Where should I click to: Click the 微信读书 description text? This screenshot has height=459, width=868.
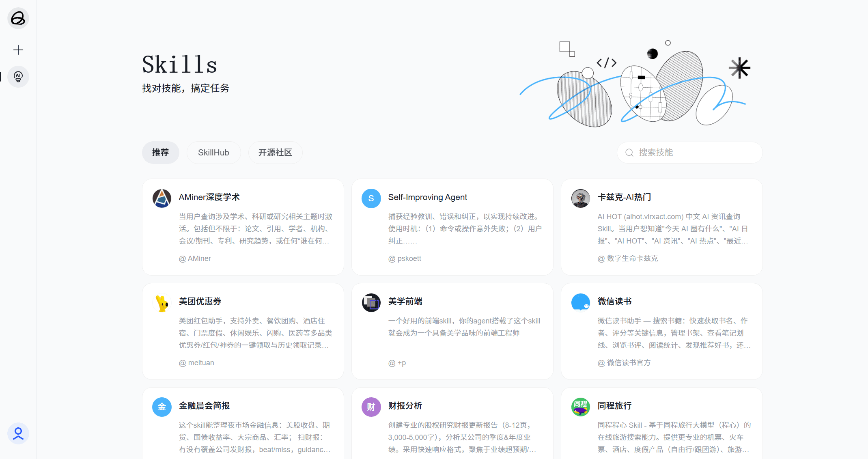[674, 333]
